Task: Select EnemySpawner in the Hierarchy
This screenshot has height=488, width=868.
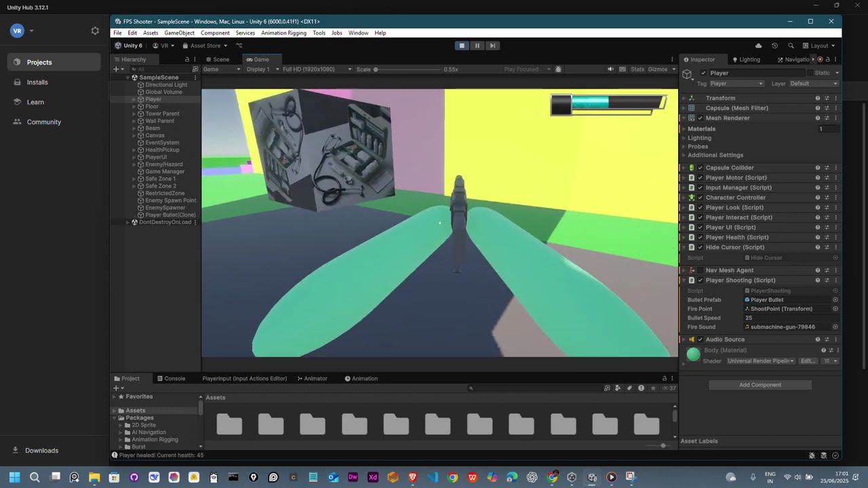Action: pos(165,208)
